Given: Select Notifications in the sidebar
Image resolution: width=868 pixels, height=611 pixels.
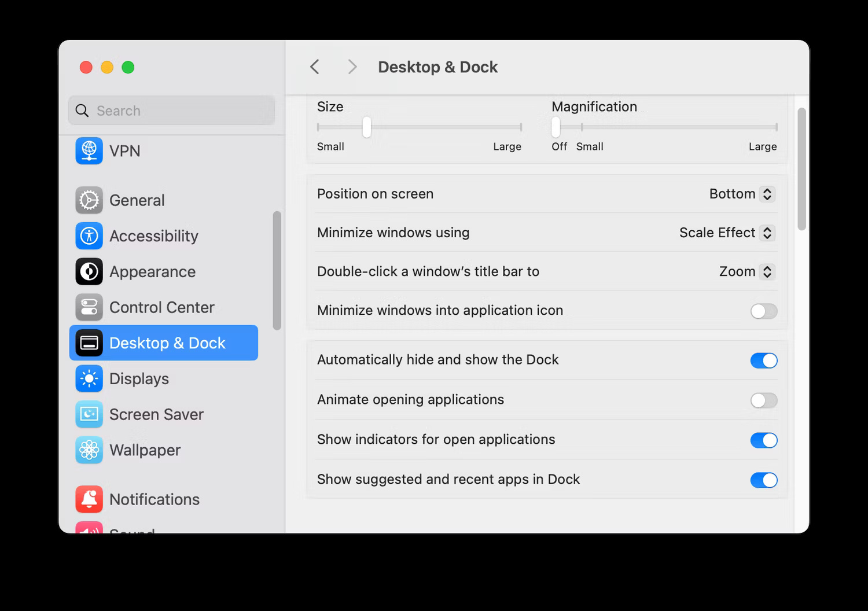Looking at the screenshot, I should (154, 499).
